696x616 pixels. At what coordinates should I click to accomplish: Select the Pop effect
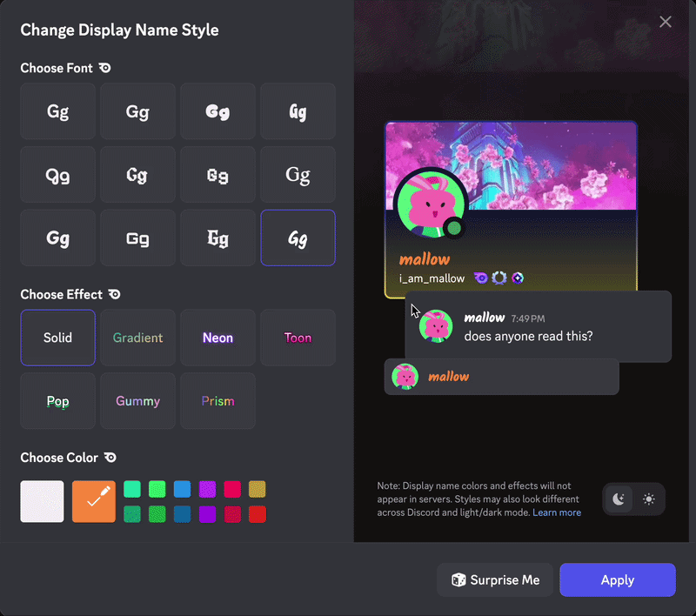[57, 401]
